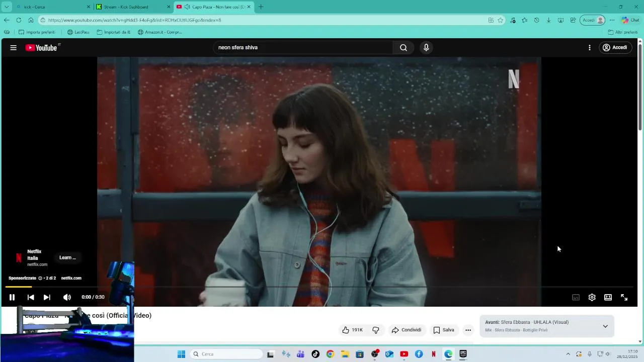
Task: Close the Kick Dashboard tab
Action: tap(168, 7)
